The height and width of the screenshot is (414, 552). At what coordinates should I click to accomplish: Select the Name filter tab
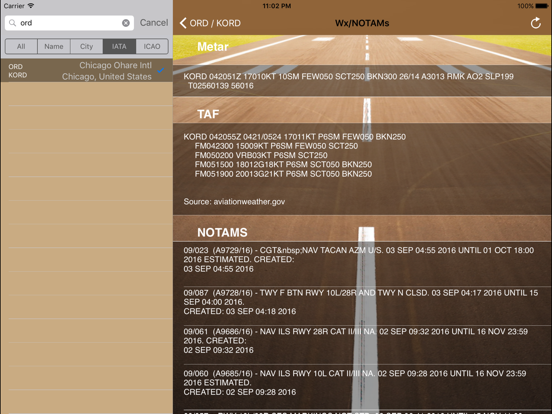pos(54,46)
